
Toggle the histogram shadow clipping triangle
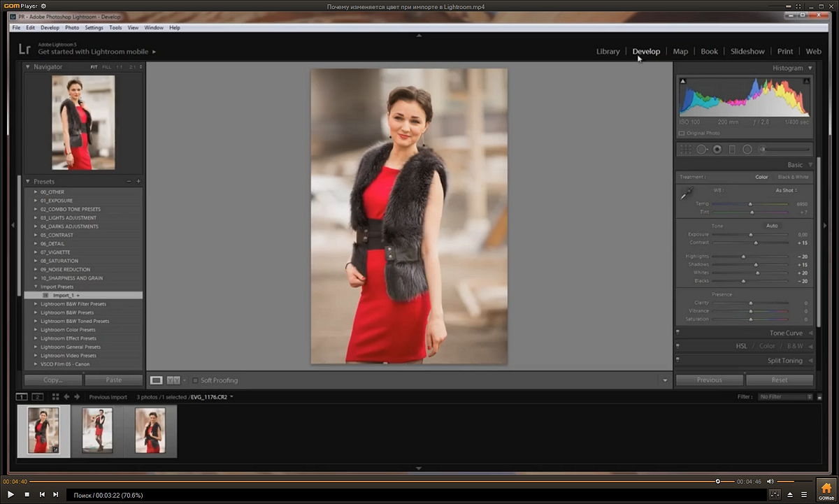coord(683,82)
